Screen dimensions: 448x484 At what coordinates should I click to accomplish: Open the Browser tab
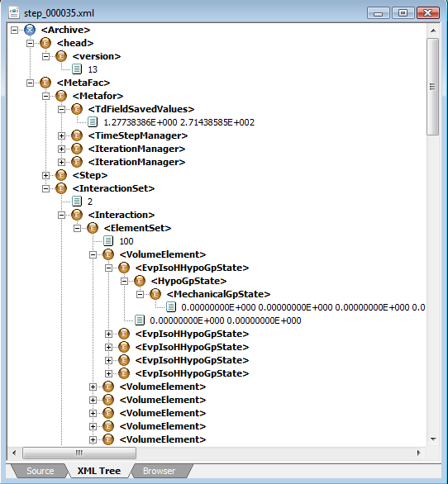pos(160,471)
